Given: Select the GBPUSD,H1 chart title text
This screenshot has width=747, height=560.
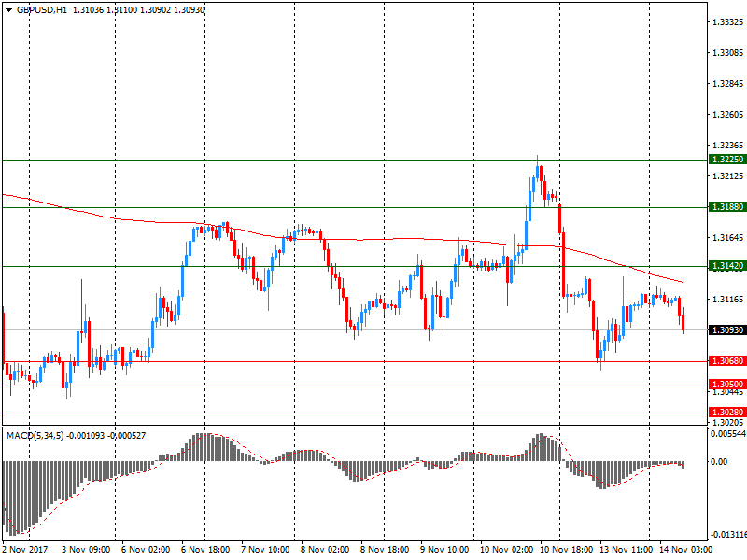Looking at the screenshot, I should pos(42,10).
